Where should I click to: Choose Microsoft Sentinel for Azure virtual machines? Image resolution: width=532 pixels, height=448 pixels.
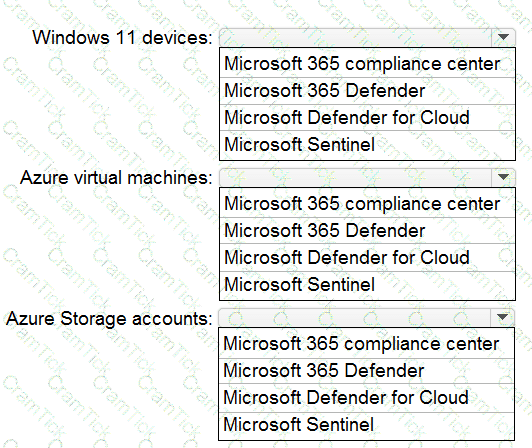click(367, 285)
